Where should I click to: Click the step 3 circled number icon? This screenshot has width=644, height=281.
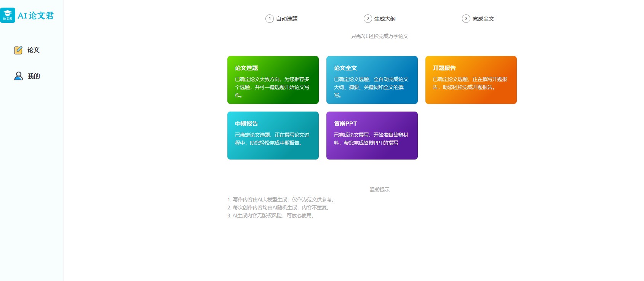[x=466, y=19]
